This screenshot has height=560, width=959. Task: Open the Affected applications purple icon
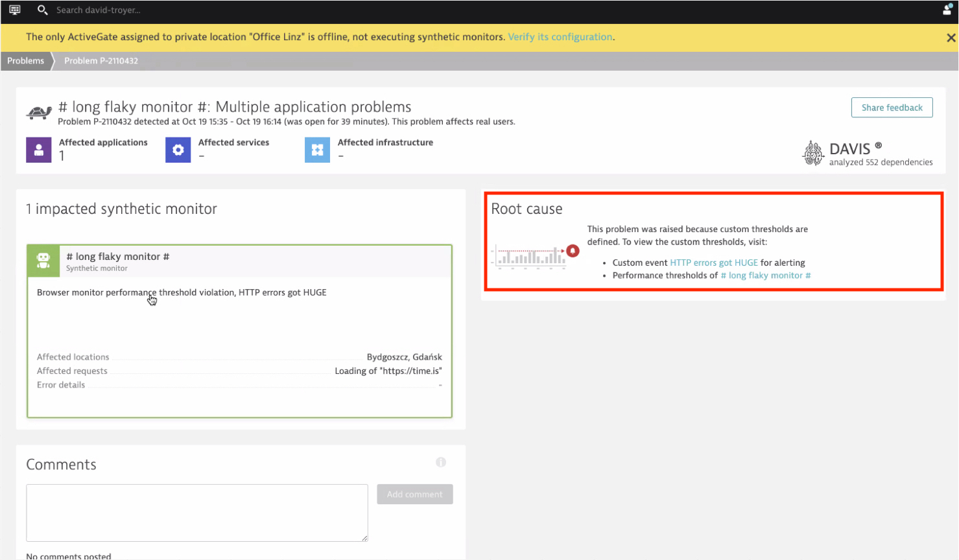tap(39, 150)
